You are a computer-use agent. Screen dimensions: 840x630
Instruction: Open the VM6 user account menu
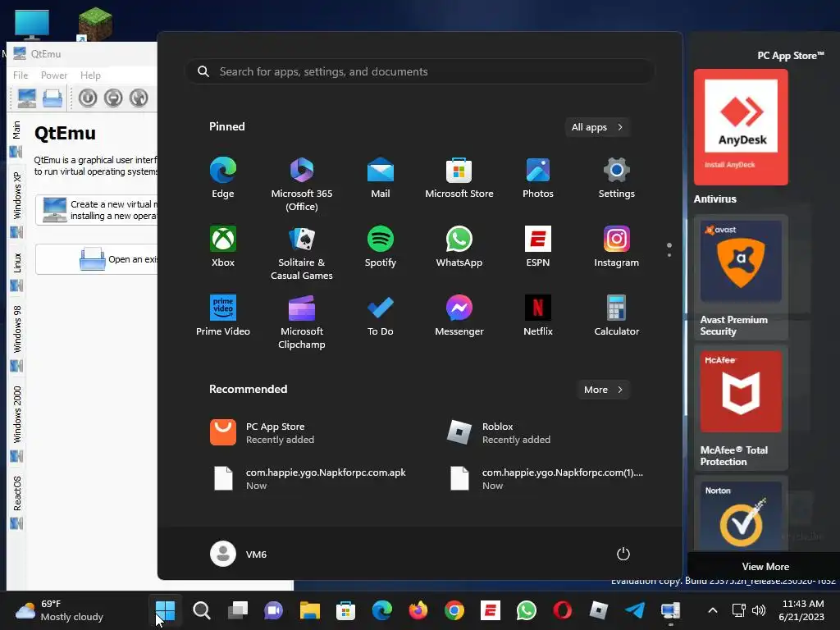(x=239, y=554)
